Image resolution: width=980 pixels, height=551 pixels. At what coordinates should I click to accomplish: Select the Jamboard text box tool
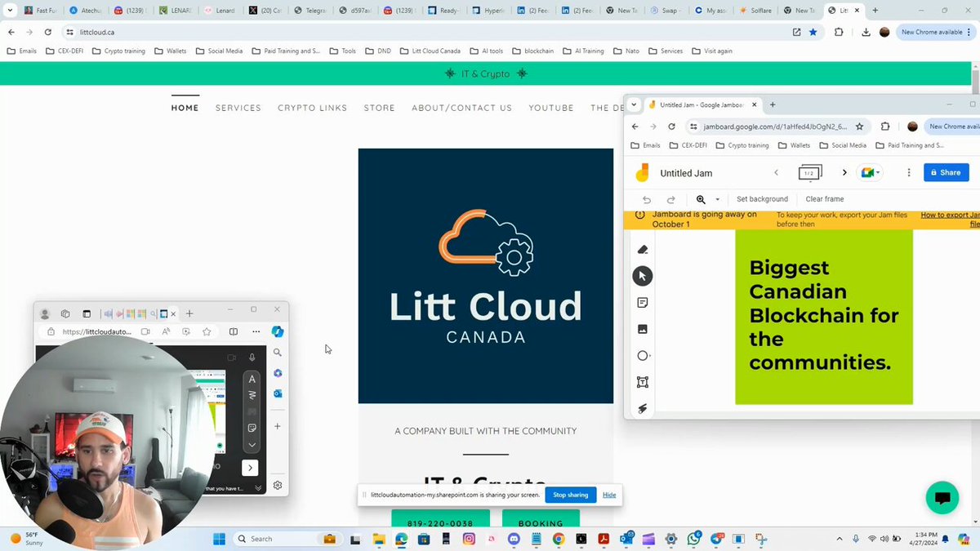pyautogui.click(x=643, y=382)
